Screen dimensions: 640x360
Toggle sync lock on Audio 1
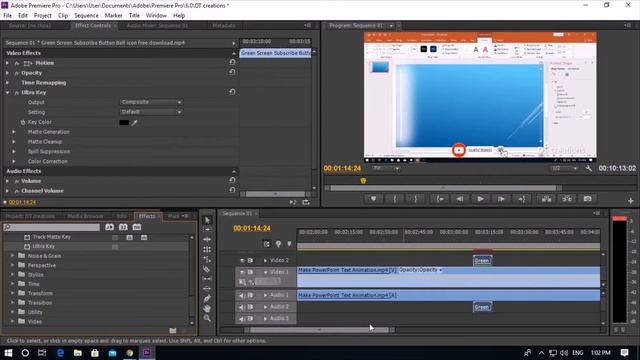click(250, 295)
